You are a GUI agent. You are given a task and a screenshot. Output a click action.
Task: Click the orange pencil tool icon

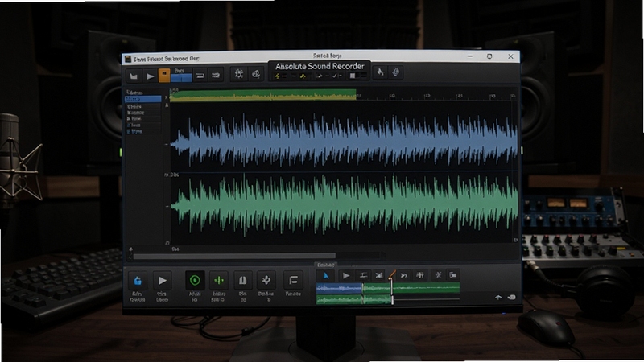[x=392, y=274]
